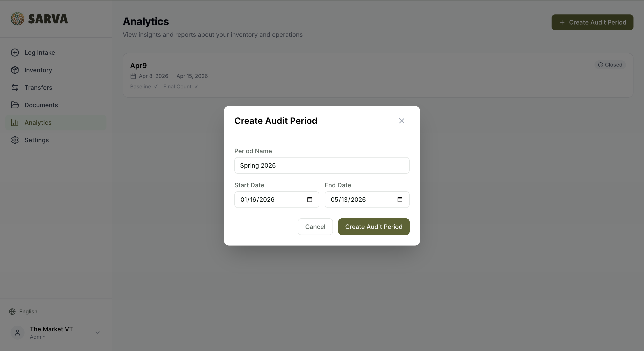The height and width of the screenshot is (351, 644).
Task: Click the Start Date text field
Action: tap(265, 199)
